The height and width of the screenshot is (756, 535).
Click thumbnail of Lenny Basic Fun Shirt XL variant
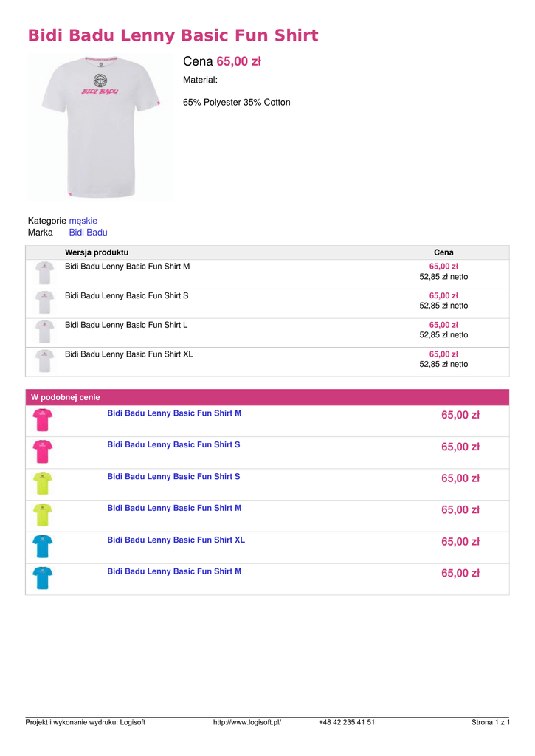tap(44, 361)
